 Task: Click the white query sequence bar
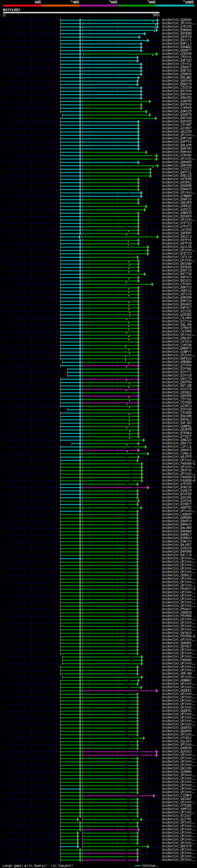[81, 13]
